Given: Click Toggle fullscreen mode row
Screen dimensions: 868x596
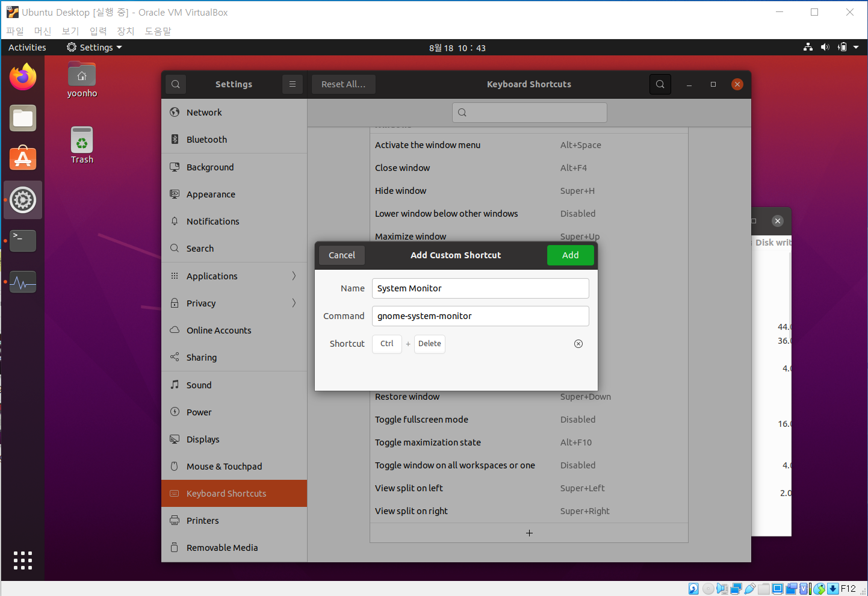Looking at the screenshot, I should [529, 420].
